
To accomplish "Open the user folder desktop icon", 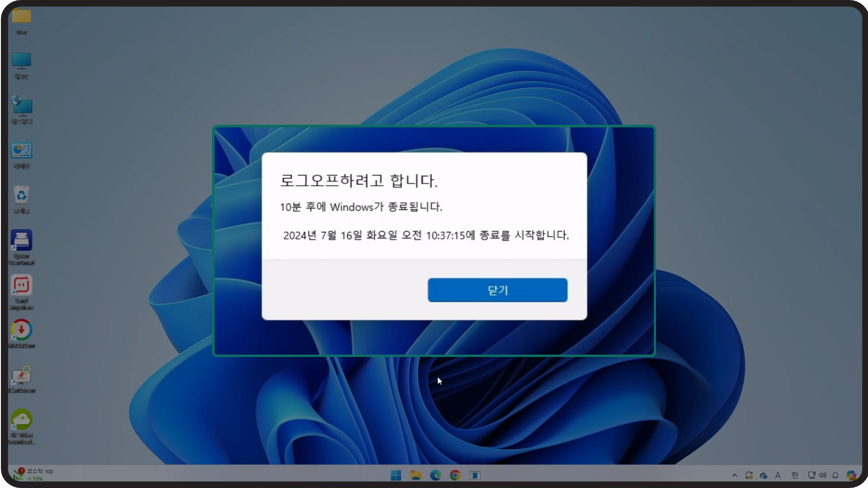I will [21, 17].
